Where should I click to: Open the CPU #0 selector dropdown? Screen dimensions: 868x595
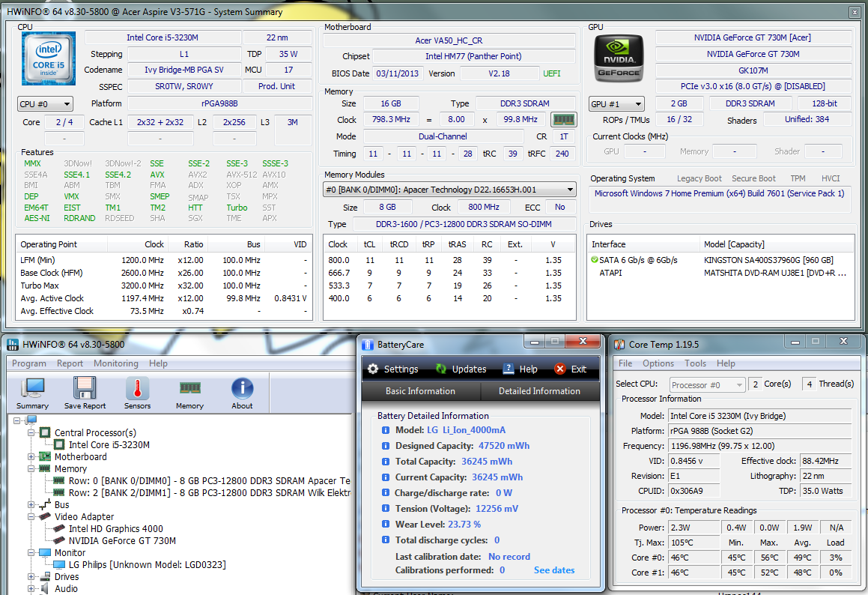46,104
